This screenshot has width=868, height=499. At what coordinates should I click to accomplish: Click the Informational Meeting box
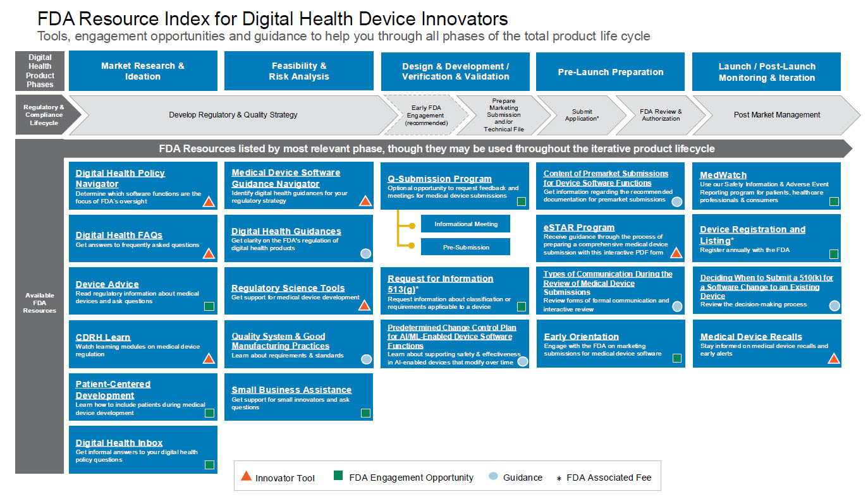[465, 224]
